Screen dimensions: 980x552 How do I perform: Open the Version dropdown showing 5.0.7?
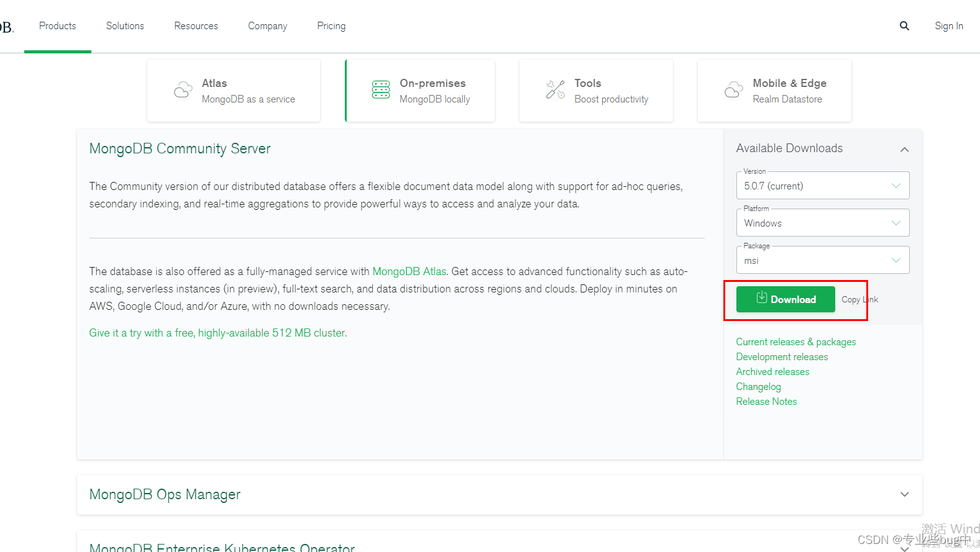[823, 186]
